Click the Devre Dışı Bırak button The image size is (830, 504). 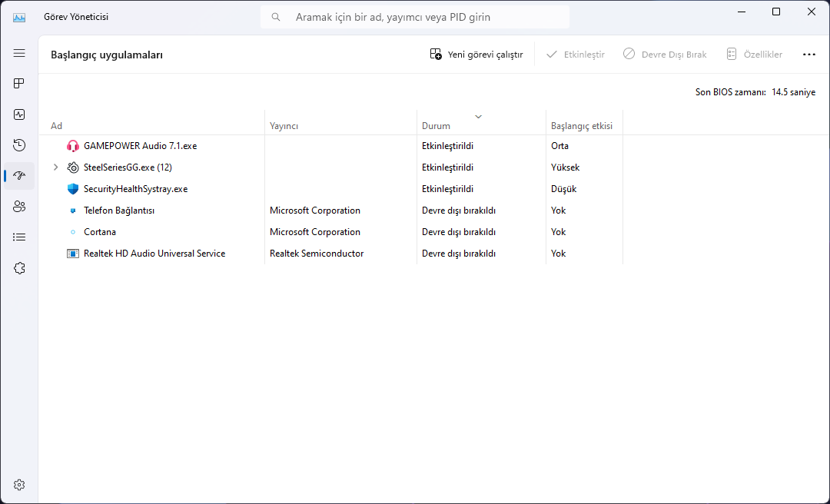(665, 55)
